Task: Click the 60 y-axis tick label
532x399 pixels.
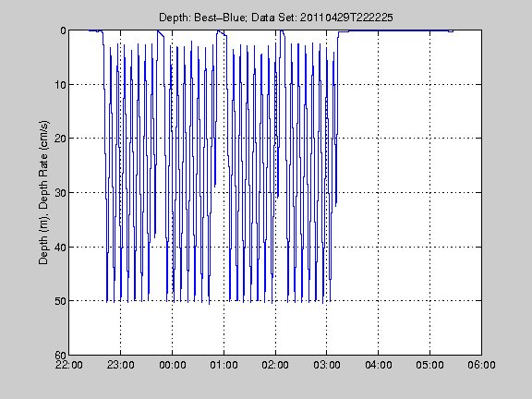Action: tap(60, 356)
